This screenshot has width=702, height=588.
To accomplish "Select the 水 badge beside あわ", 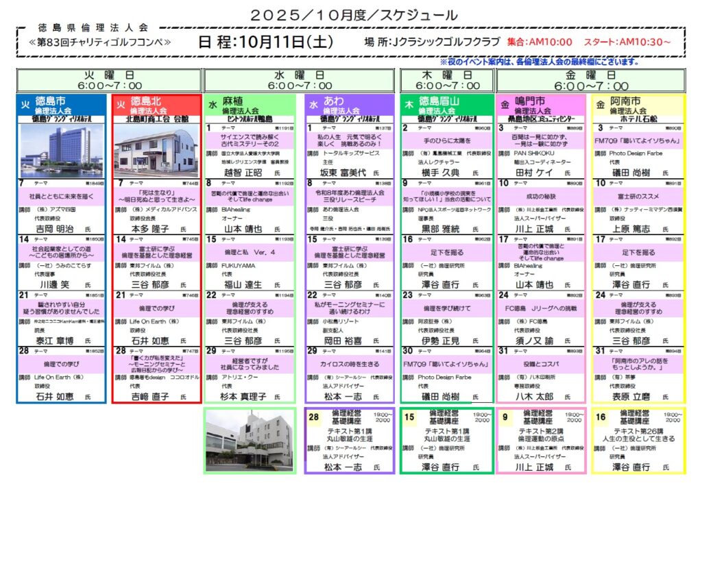I will [313, 104].
